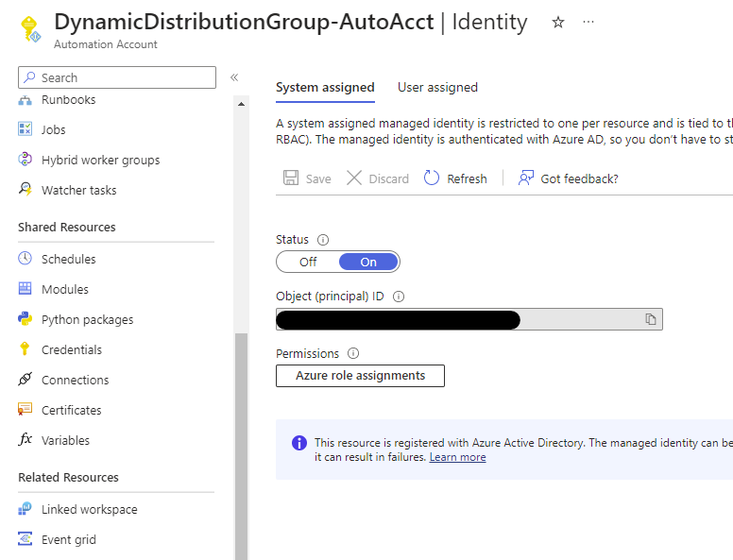Image resolution: width=733 pixels, height=560 pixels.
Task: Switch Status toggle to Off
Action: click(x=308, y=262)
